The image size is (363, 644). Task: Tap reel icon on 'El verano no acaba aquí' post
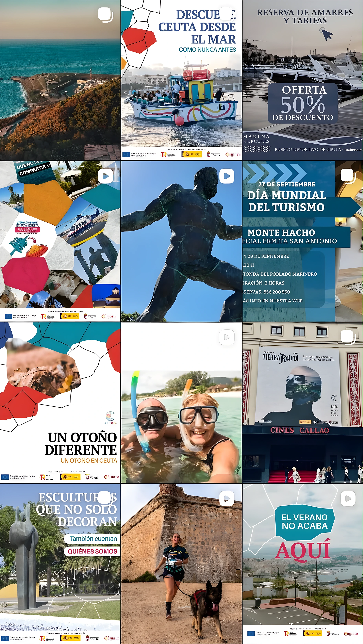tap(348, 498)
